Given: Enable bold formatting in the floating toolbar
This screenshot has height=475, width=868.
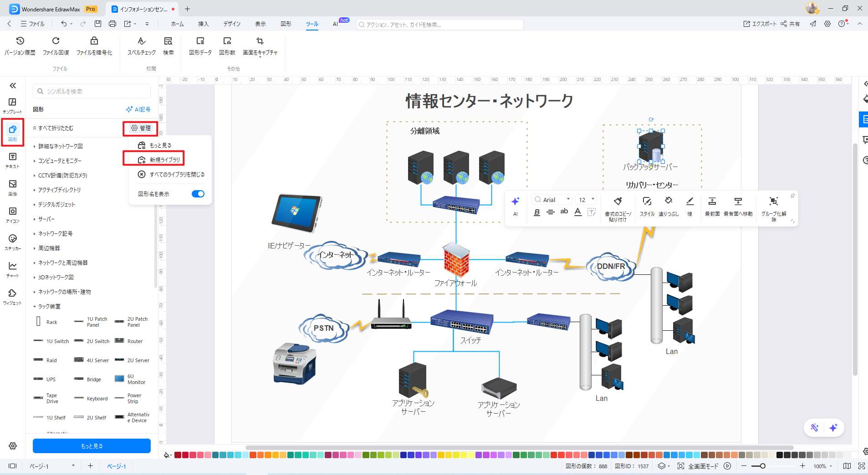Looking at the screenshot, I should pos(537,212).
